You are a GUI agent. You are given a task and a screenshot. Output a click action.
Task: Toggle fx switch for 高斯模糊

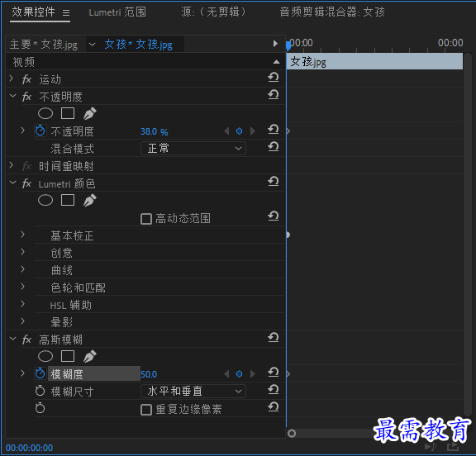[26, 340]
